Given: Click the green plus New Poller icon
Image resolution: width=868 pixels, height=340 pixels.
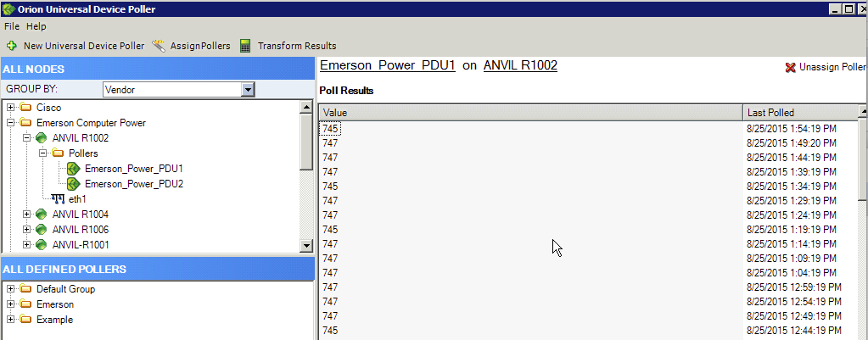Looking at the screenshot, I should [12, 46].
